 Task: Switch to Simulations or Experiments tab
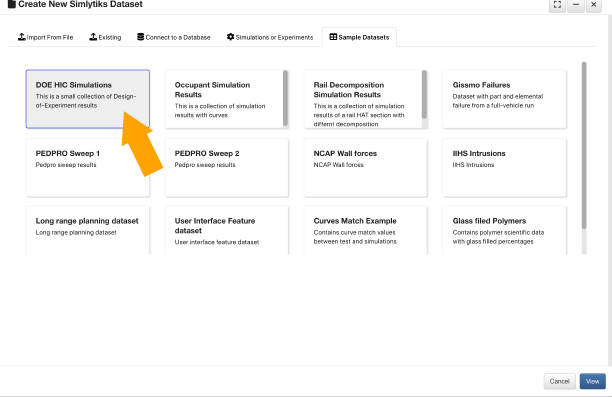270,37
